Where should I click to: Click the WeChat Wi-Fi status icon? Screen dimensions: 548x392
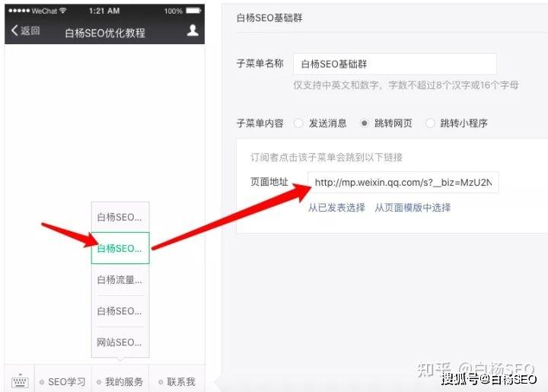63,11
